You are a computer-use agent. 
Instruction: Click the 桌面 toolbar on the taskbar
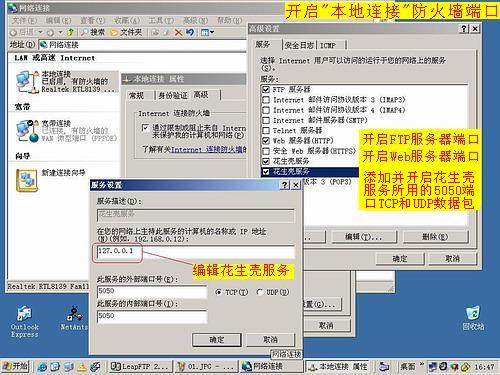pos(408,367)
